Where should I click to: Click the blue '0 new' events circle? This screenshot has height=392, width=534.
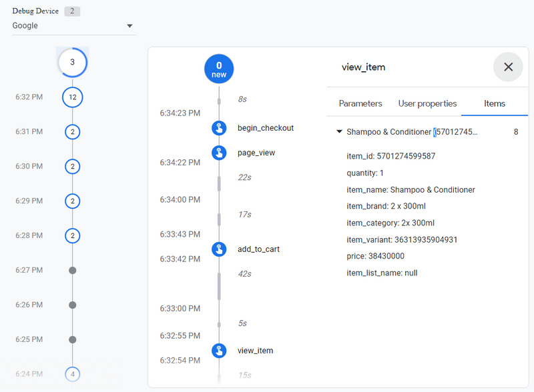point(219,69)
